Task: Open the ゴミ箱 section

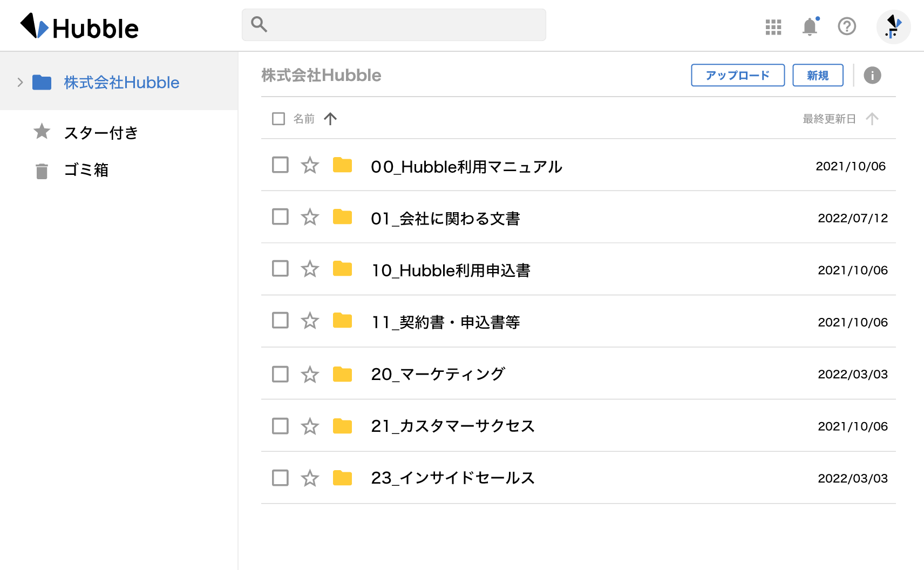Action: [86, 170]
